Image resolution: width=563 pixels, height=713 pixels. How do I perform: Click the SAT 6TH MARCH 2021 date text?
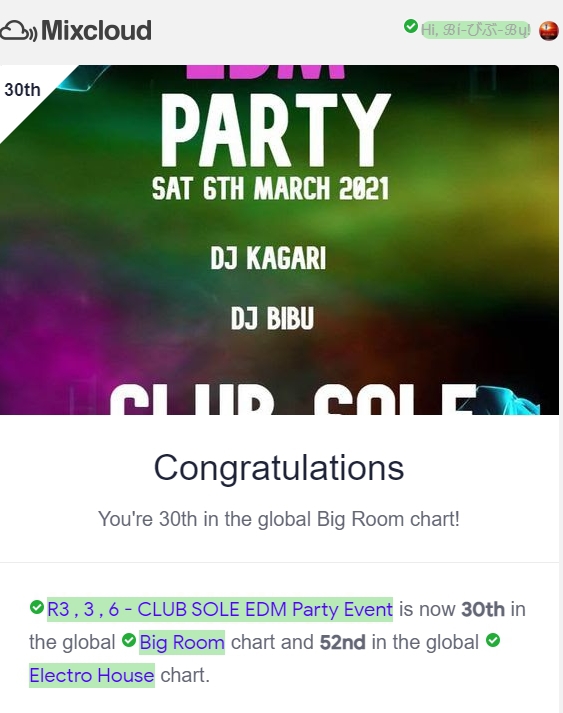click(x=271, y=188)
